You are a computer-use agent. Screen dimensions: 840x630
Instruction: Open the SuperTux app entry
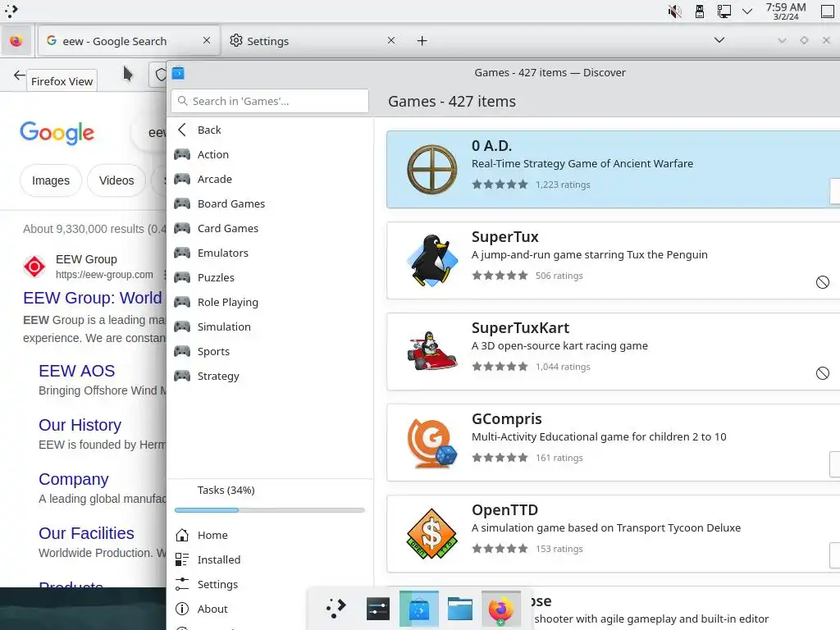(614, 260)
